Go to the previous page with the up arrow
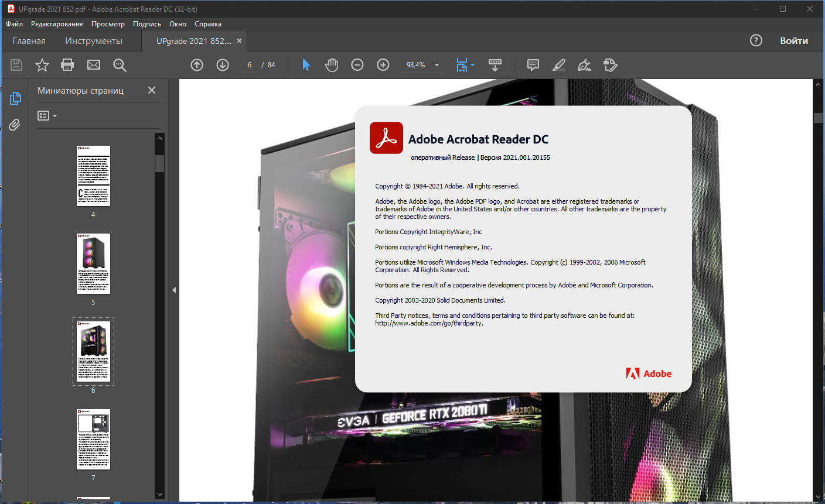This screenshot has width=825, height=504. [197, 65]
